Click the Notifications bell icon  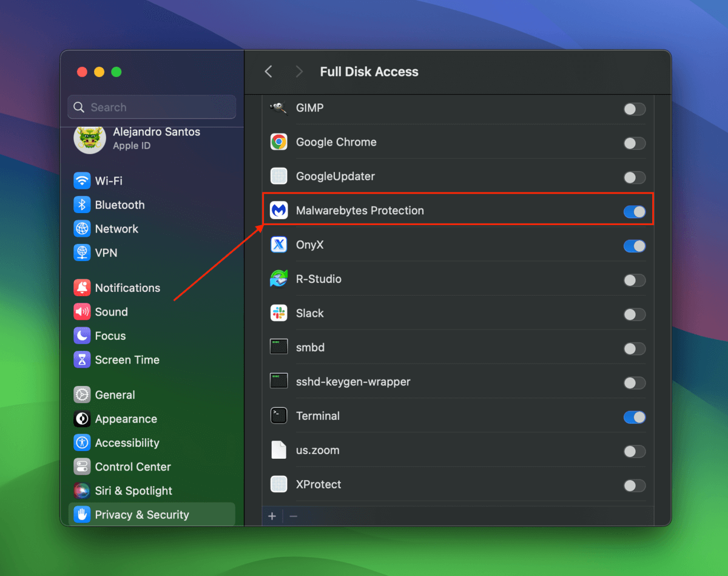pos(82,288)
